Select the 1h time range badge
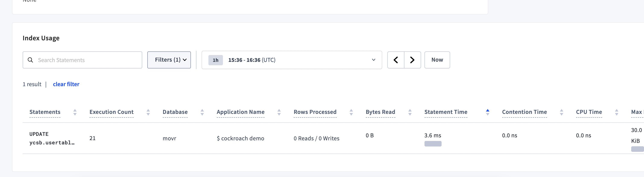Screen dimensions: 644x177 (x=215, y=60)
